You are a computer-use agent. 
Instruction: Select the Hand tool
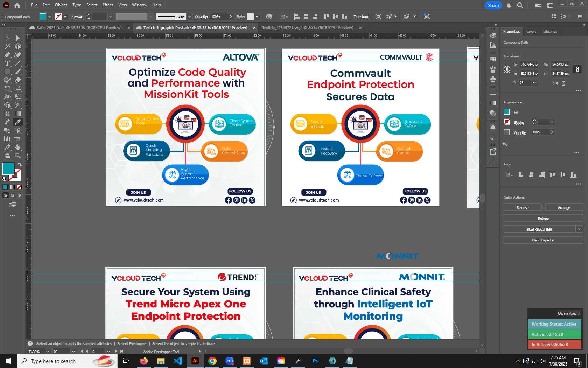(x=18, y=147)
